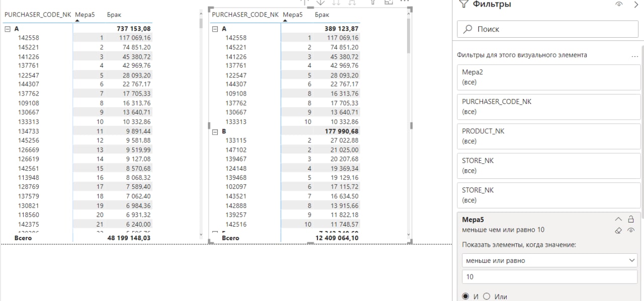This screenshot has width=644, height=301.
Task: Click the filter value field containing 10
Action: pyautogui.click(x=549, y=277)
